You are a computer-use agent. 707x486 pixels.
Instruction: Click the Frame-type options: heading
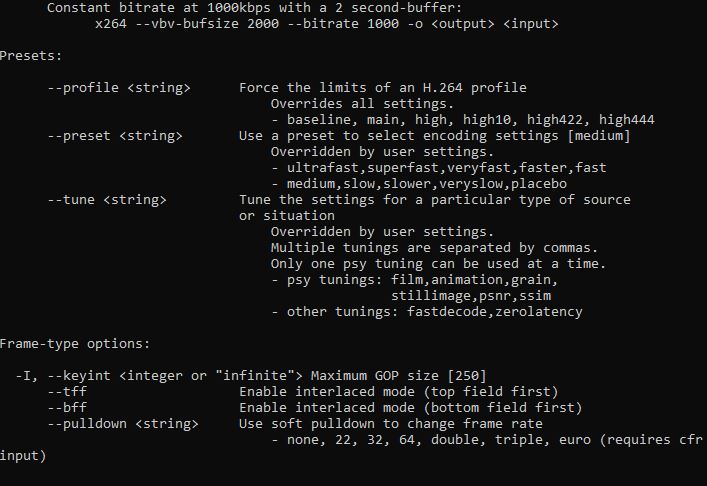pyautogui.click(x=74, y=344)
